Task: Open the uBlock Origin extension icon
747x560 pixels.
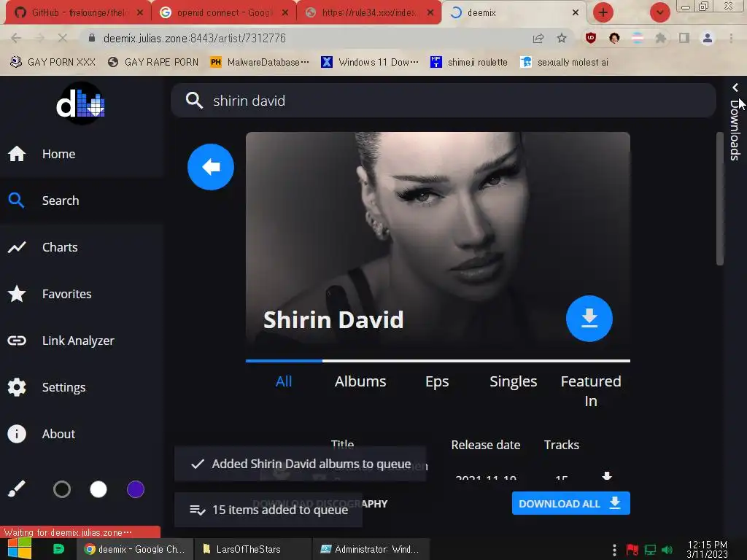Action: click(x=591, y=38)
